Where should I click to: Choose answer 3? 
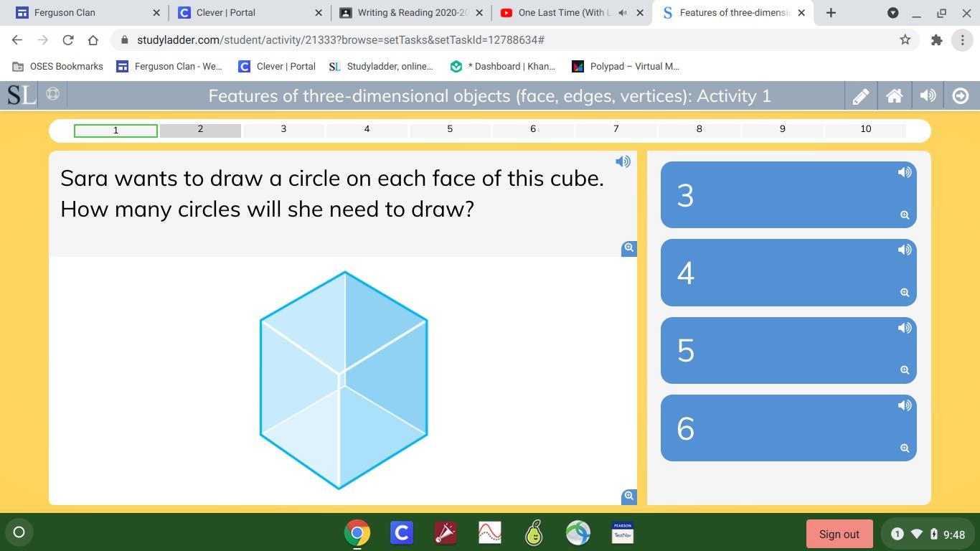788,195
